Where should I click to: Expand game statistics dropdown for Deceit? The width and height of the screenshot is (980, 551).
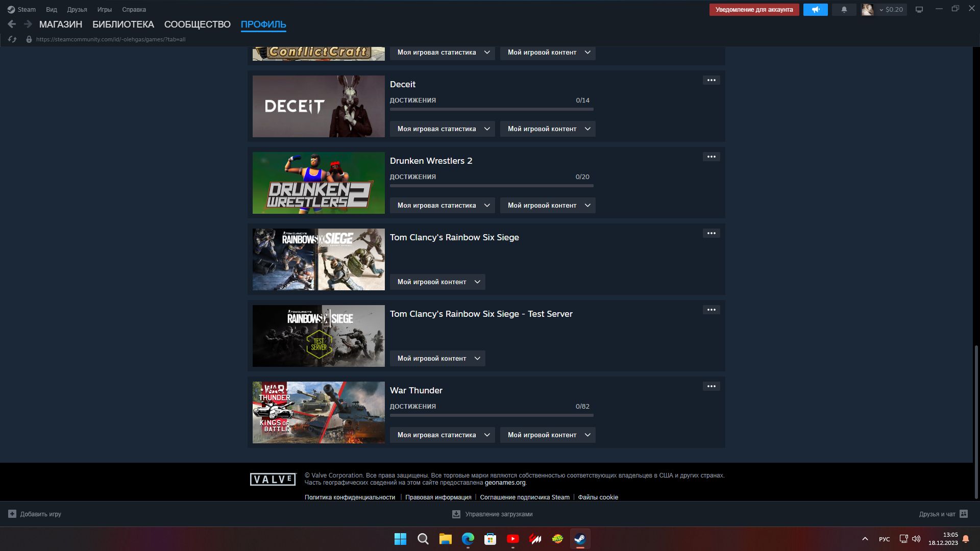(442, 129)
